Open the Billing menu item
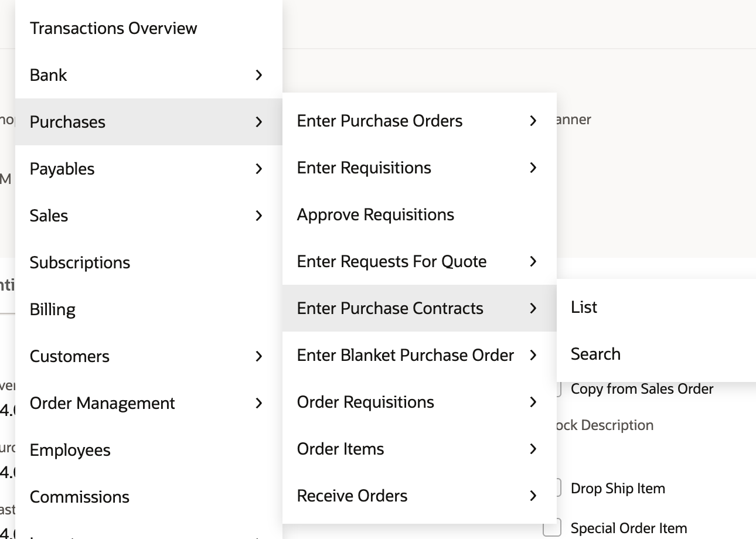756x539 pixels. click(x=149, y=309)
